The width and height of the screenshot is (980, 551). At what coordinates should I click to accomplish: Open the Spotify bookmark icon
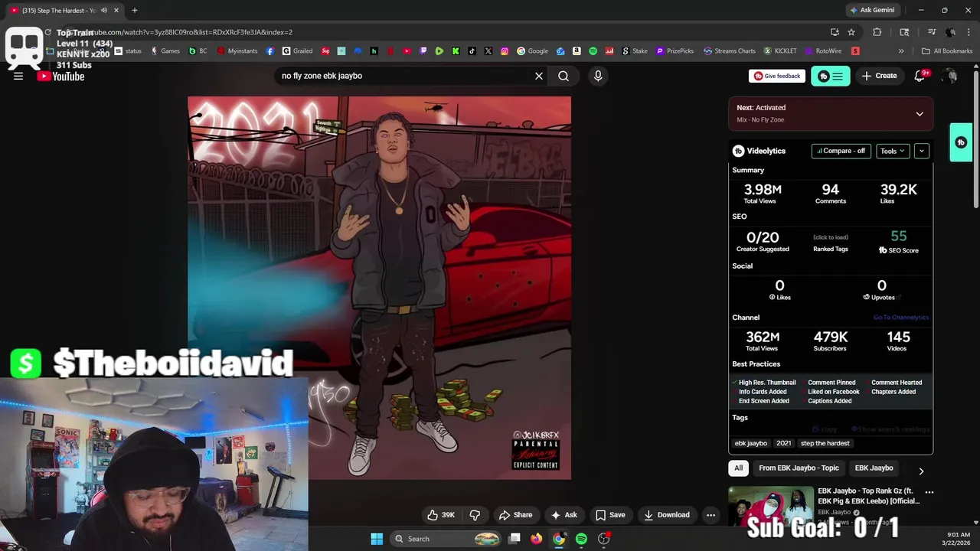click(593, 51)
